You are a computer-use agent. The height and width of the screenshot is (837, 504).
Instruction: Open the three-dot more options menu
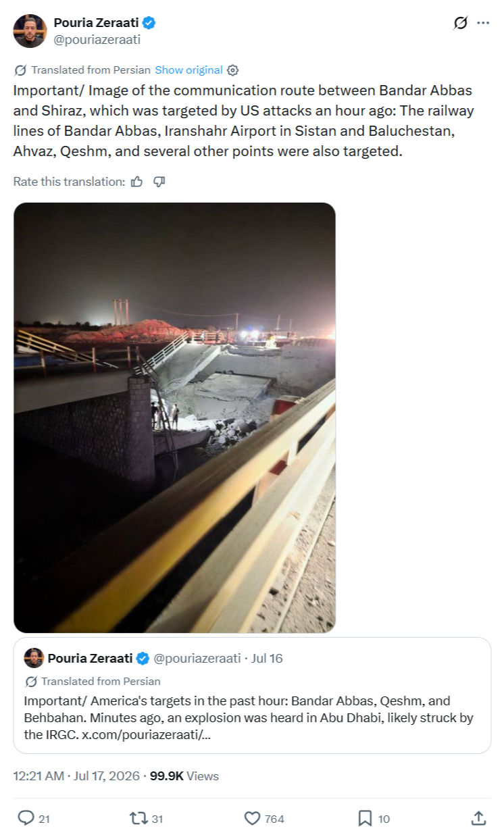click(x=482, y=23)
